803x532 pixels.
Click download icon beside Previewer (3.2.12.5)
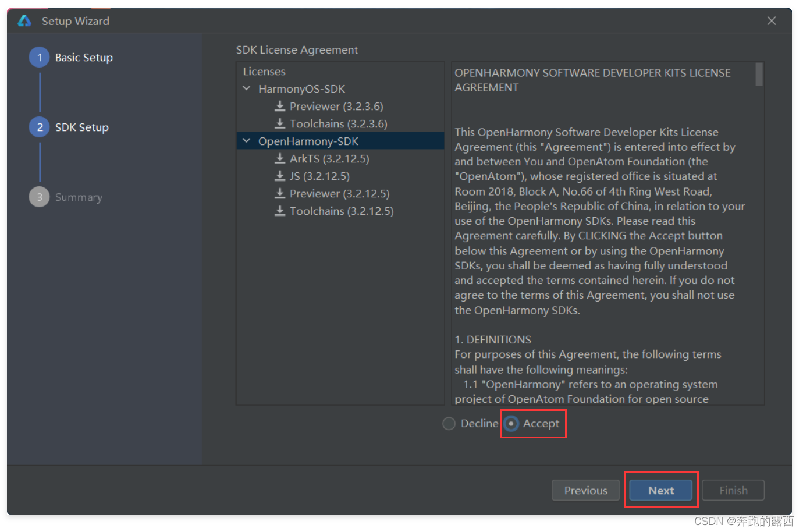tap(280, 193)
